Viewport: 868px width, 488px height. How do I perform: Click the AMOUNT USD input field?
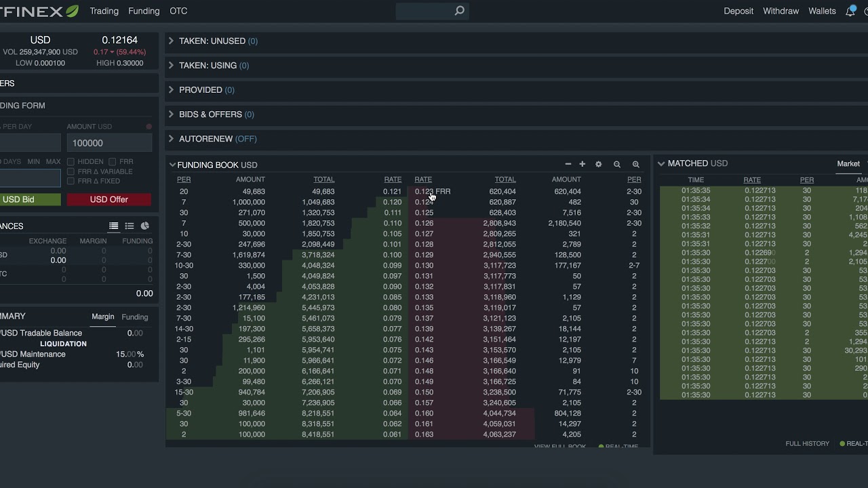tap(109, 143)
